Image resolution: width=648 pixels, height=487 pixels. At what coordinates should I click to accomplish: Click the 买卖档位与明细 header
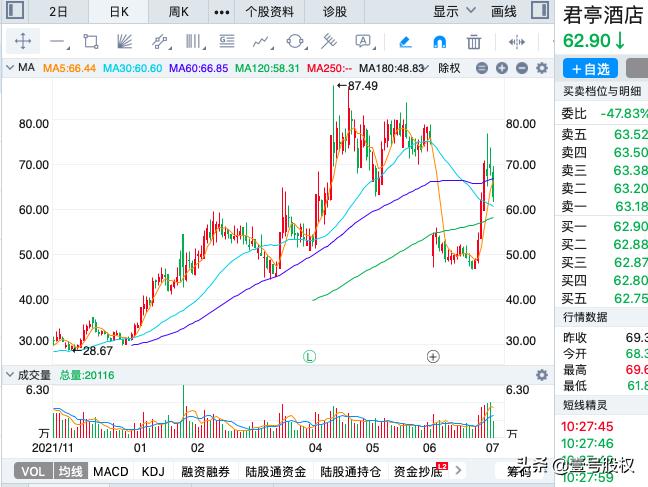[602, 91]
